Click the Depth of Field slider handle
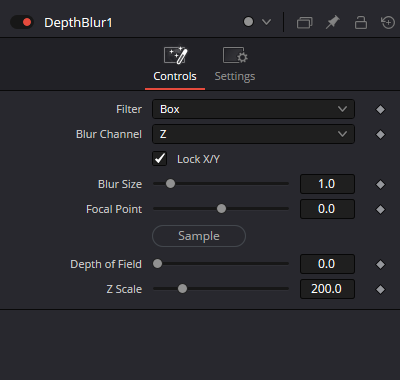This screenshot has height=380, width=400. coord(157,264)
